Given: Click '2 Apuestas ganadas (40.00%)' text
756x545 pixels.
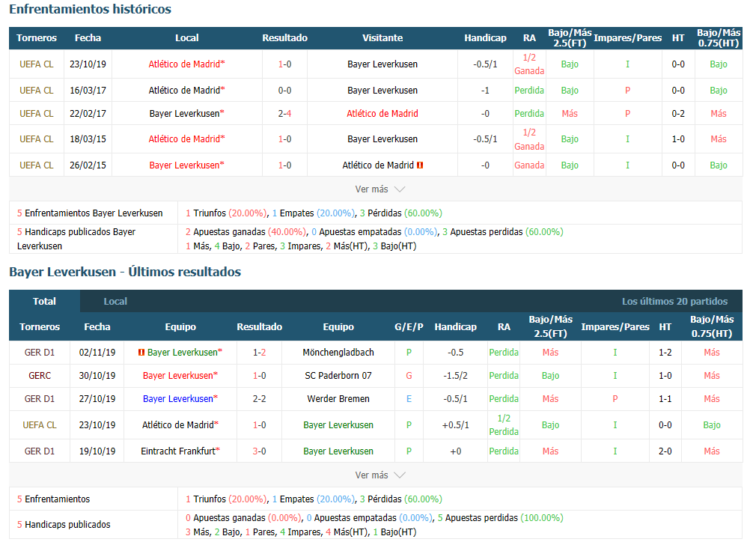Looking at the screenshot, I should coord(246,232).
